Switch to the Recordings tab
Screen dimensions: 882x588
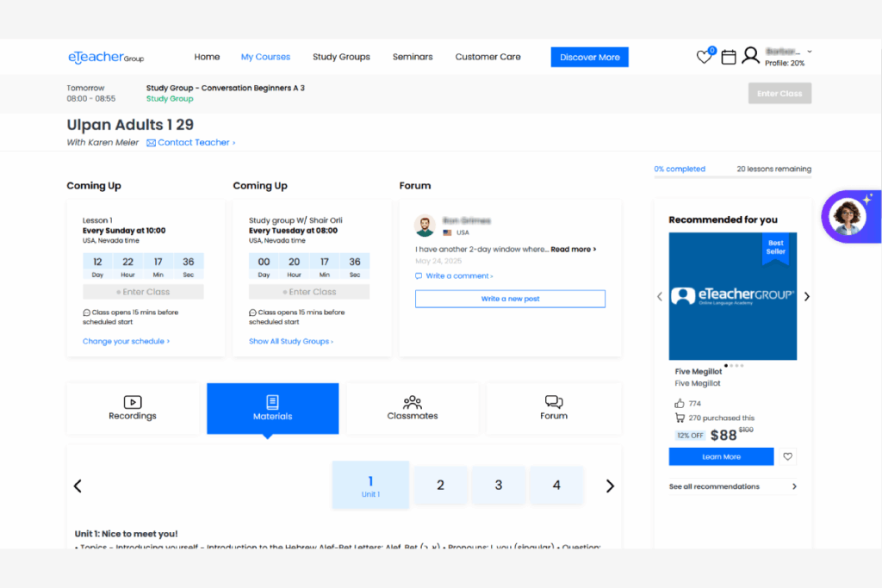coord(133,409)
